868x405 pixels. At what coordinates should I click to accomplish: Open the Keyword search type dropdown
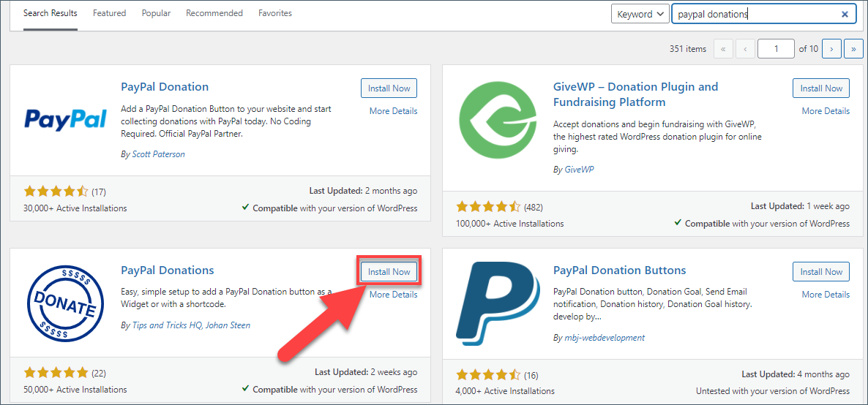[x=640, y=15]
